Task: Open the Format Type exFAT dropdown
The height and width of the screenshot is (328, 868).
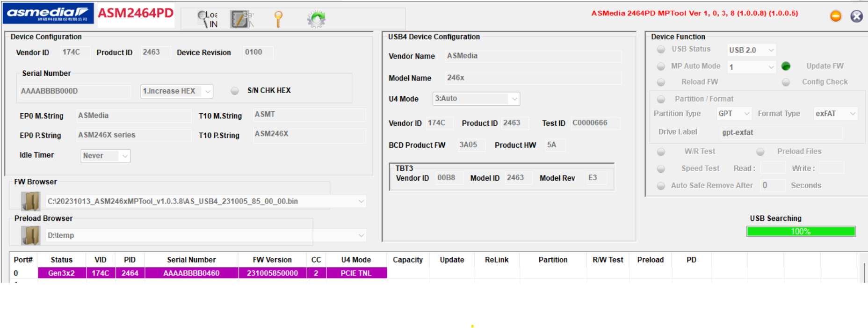Action: coord(836,114)
